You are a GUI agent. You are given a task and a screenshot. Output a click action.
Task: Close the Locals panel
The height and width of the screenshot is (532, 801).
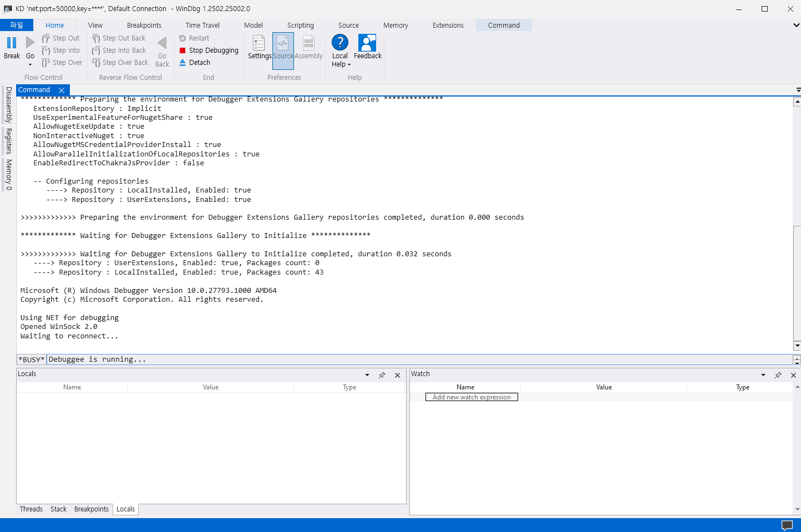397,375
